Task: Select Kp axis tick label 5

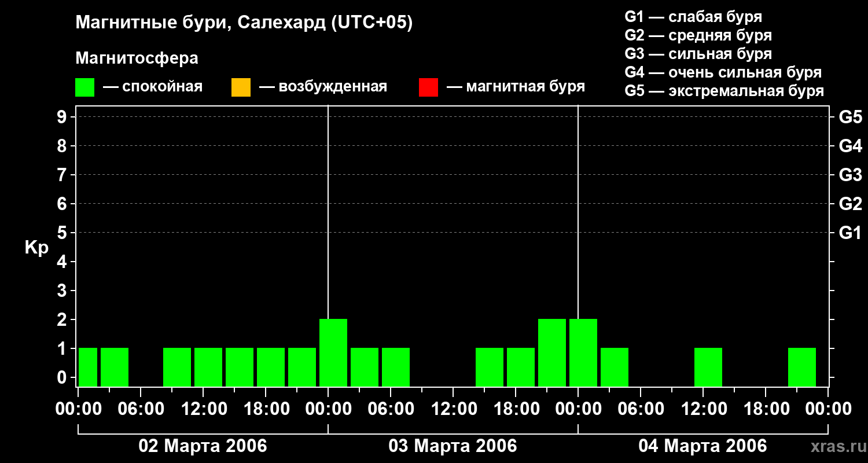Action: coord(63,233)
